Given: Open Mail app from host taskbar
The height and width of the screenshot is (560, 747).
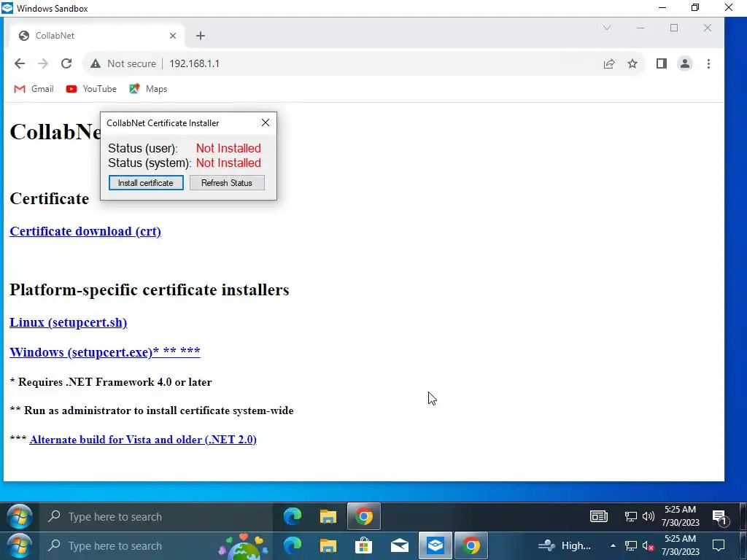Looking at the screenshot, I should point(399,545).
